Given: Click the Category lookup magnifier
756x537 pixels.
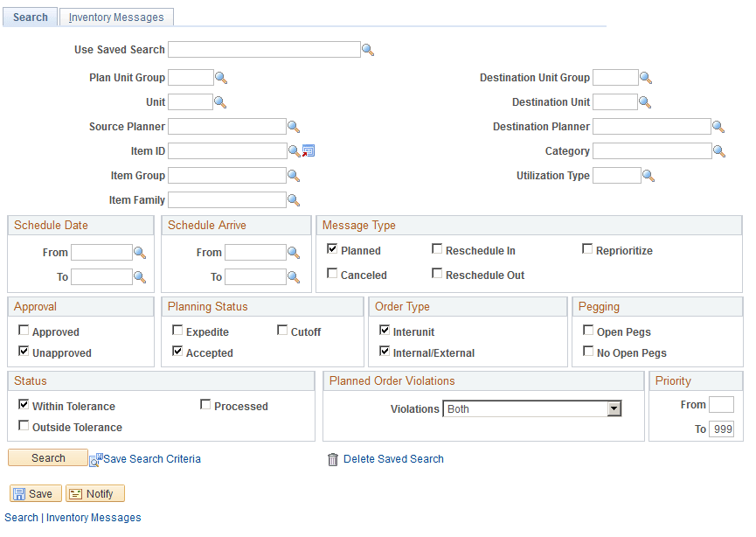Looking at the screenshot, I should click(719, 150).
